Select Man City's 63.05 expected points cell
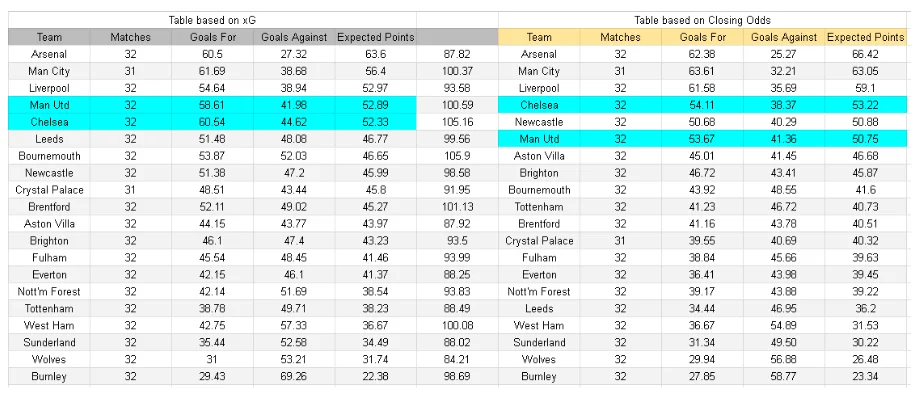The height and width of the screenshot is (400, 921). [865, 71]
